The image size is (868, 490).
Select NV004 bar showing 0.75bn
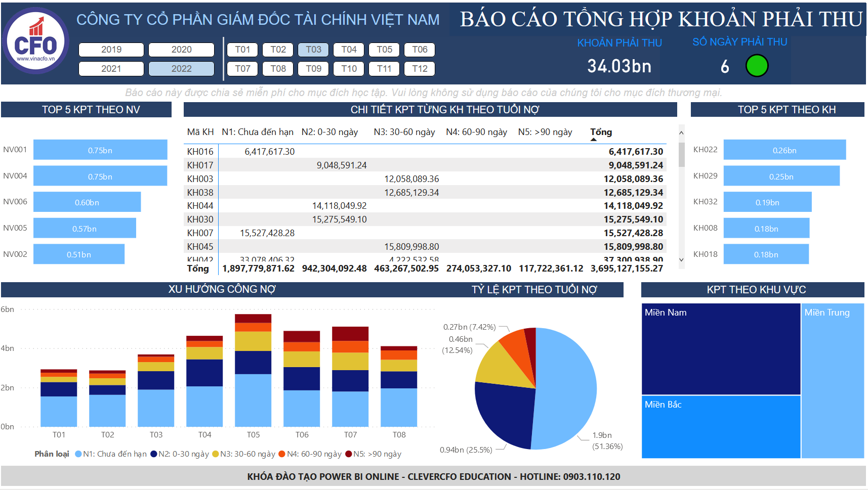[x=100, y=176]
